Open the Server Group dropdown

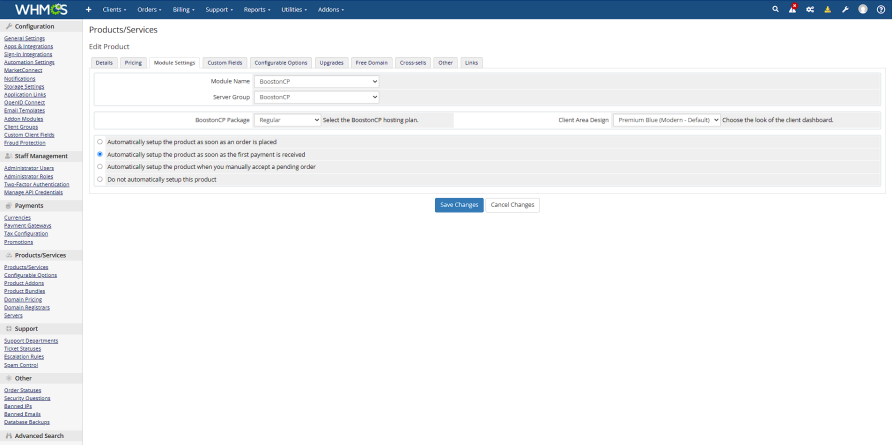[316, 97]
